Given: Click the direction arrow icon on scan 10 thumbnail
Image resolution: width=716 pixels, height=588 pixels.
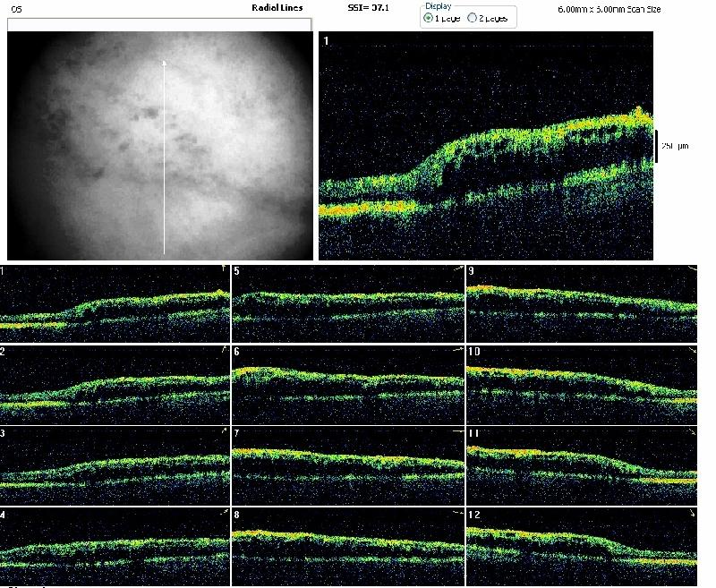Looking at the screenshot, I should coord(693,348).
